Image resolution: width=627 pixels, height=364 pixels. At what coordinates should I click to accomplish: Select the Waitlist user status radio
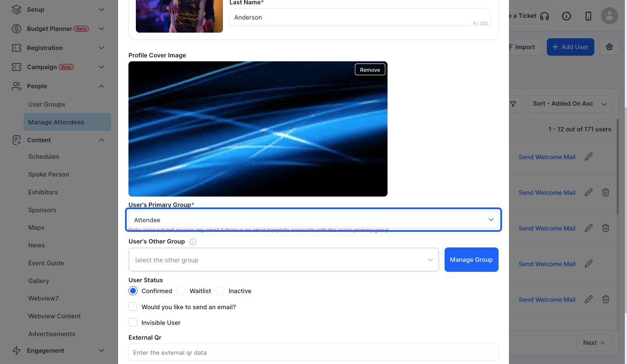click(x=181, y=291)
